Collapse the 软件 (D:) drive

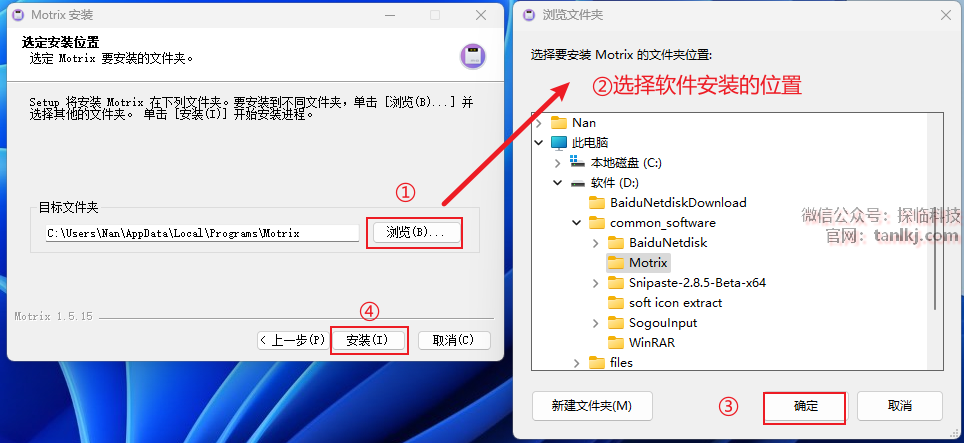pos(558,182)
